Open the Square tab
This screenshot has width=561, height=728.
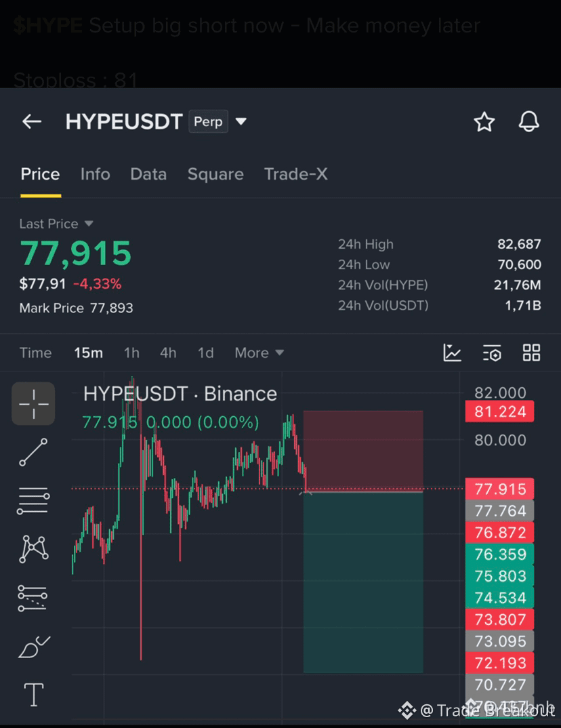tap(215, 174)
